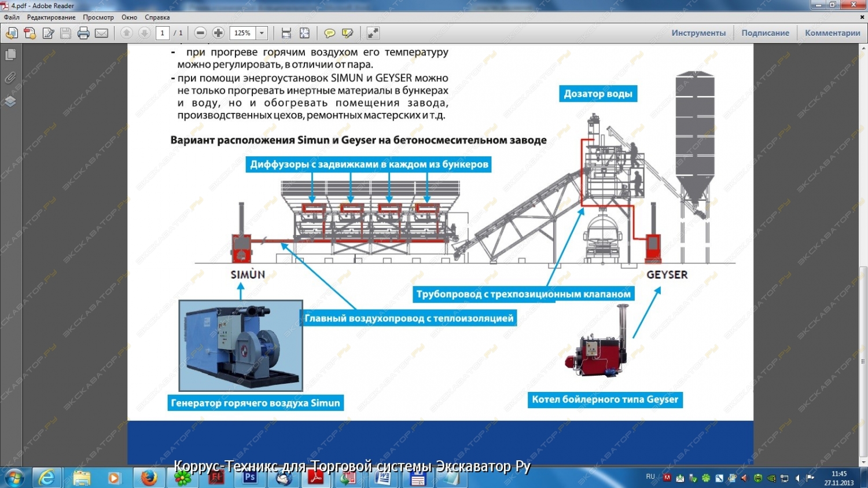Open ICQ flower icon on taskbar
Viewport: 868px width, 488px height.
(x=183, y=478)
